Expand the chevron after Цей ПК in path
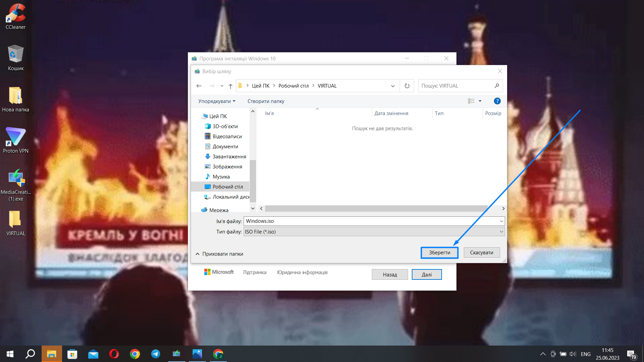Screen dimensions: 644x362 pos(274,86)
